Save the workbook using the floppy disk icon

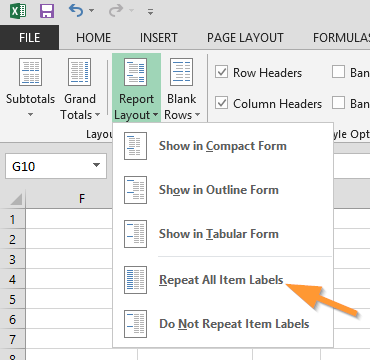(x=47, y=11)
